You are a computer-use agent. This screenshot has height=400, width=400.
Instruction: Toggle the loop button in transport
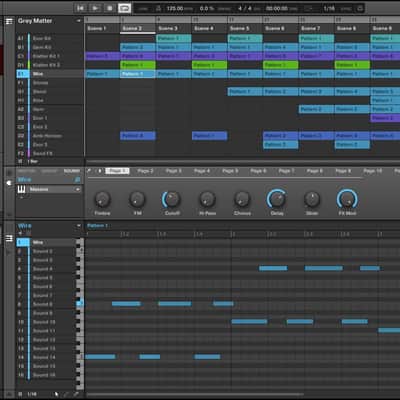click(x=124, y=8)
